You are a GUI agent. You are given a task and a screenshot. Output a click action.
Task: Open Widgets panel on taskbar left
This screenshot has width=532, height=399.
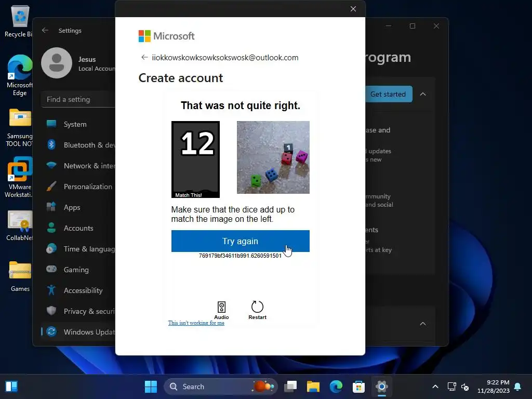[x=11, y=387]
